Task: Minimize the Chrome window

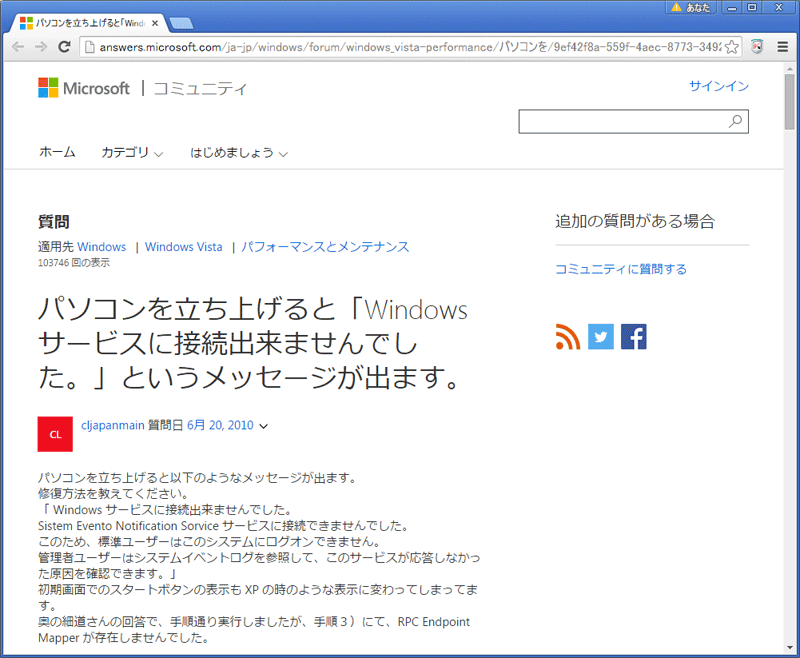Action: (x=732, y=7)
